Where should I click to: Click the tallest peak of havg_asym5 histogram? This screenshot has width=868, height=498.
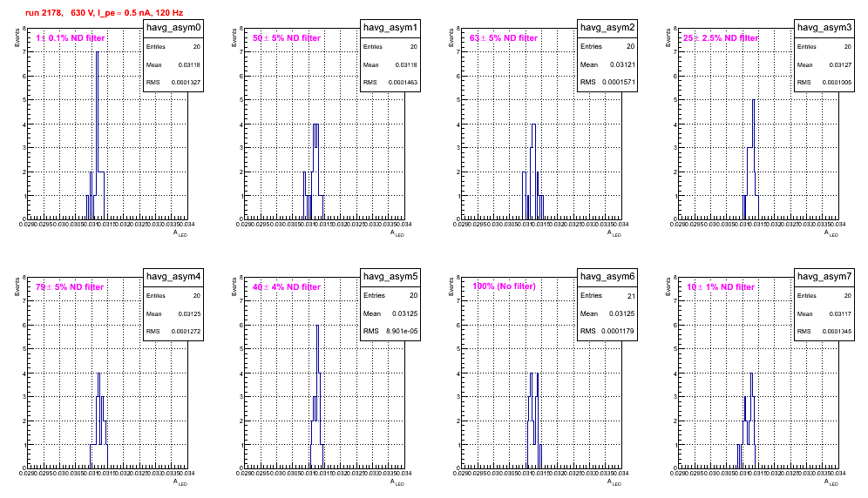tap(317, 326)
